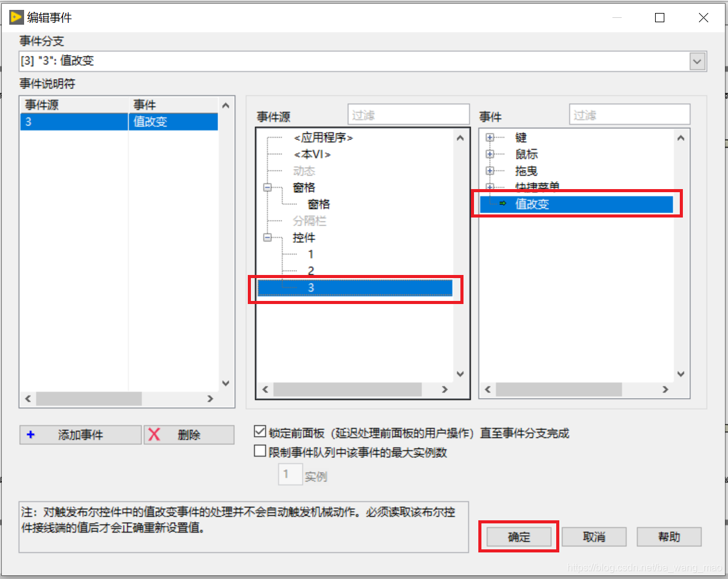The height and width of the screenshot is (579, 728).
Task: Click right arrow of 事件说明符 horizontal scrollbar
Action: [210, 399]
